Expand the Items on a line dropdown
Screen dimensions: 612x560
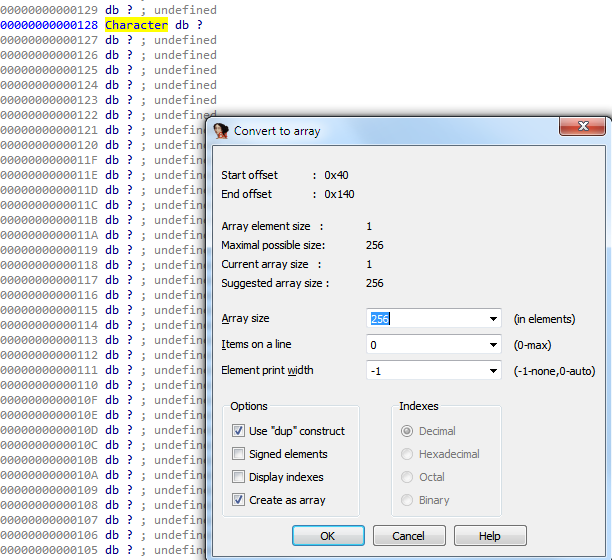pyautogui.click(x=493, y=345)
